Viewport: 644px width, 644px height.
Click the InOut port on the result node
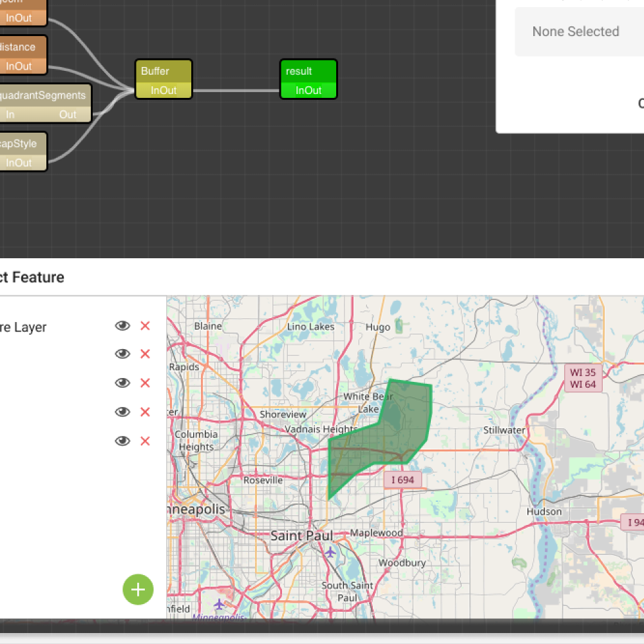[x=308, y=90]
